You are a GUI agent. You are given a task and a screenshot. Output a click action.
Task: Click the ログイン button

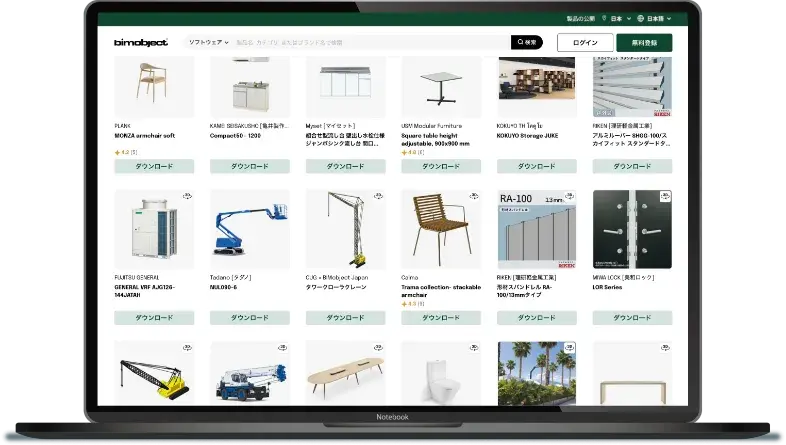coord(585,43)
